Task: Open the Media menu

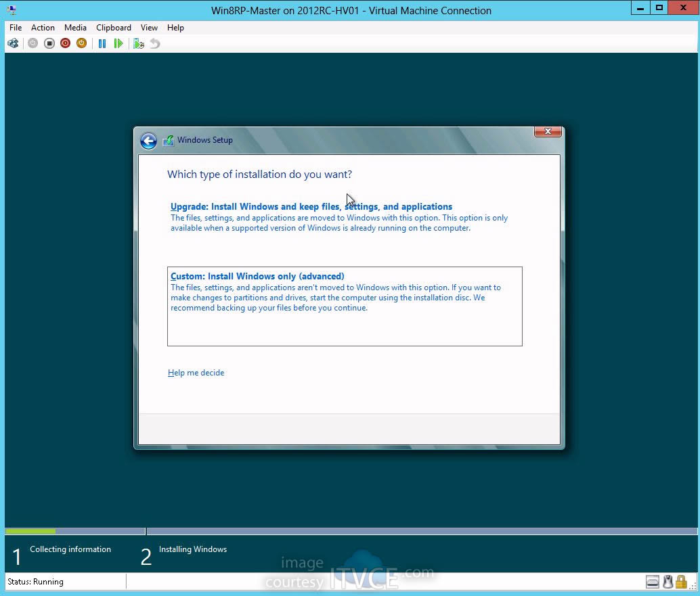Action: 75,28
